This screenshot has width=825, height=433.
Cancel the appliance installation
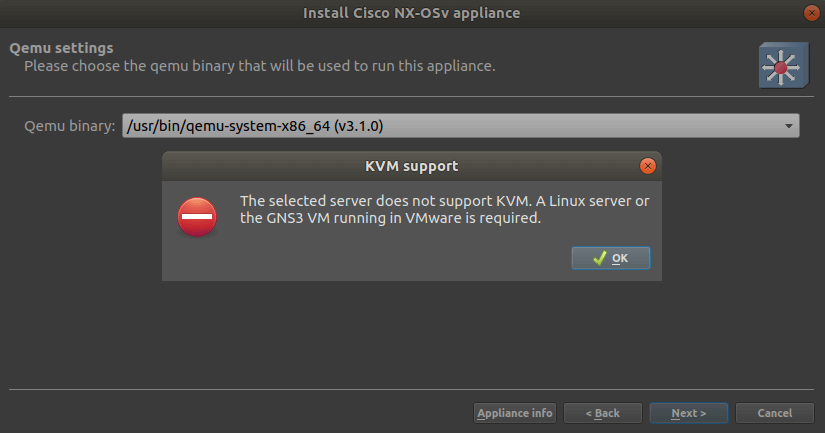pos(774,413)
